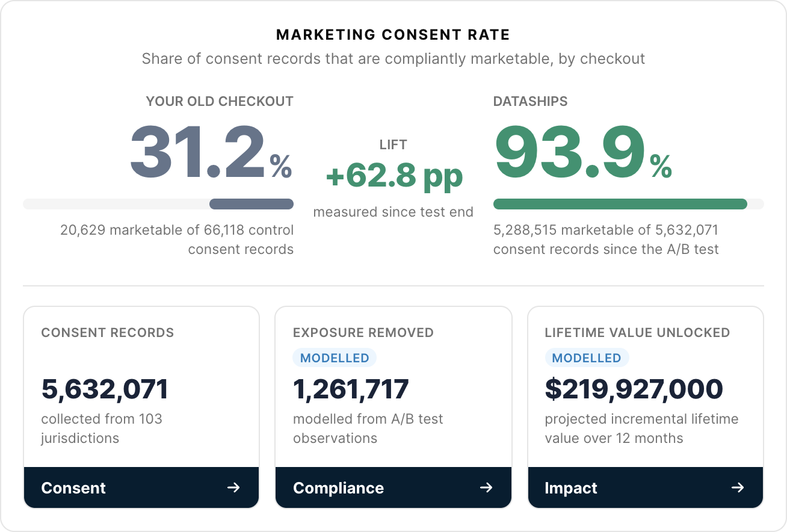The height and width of the screenshot is (532, 787).
Task: Click the "20,629 marketable of 66,118 control" caption
Action: (x=177, y=230)
